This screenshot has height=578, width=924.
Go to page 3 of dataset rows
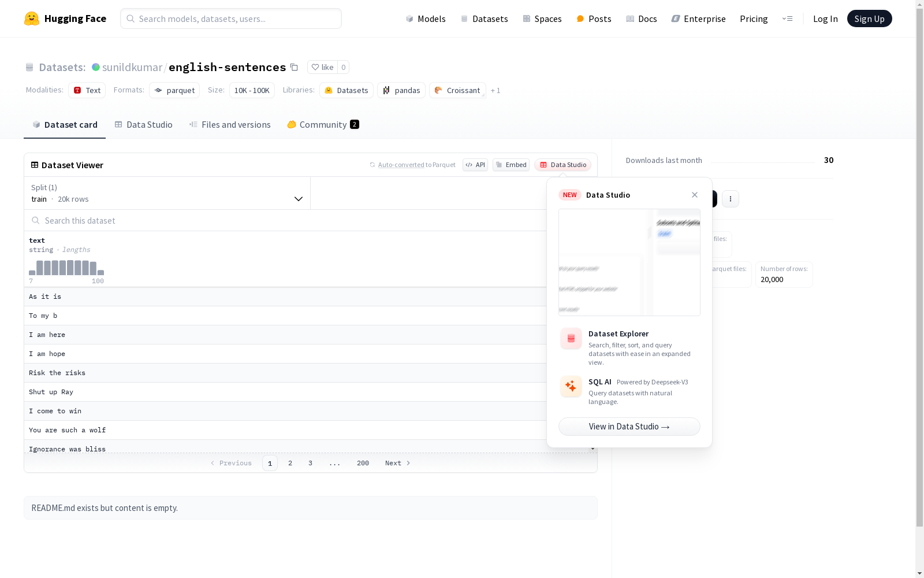[x=310, y=463]
